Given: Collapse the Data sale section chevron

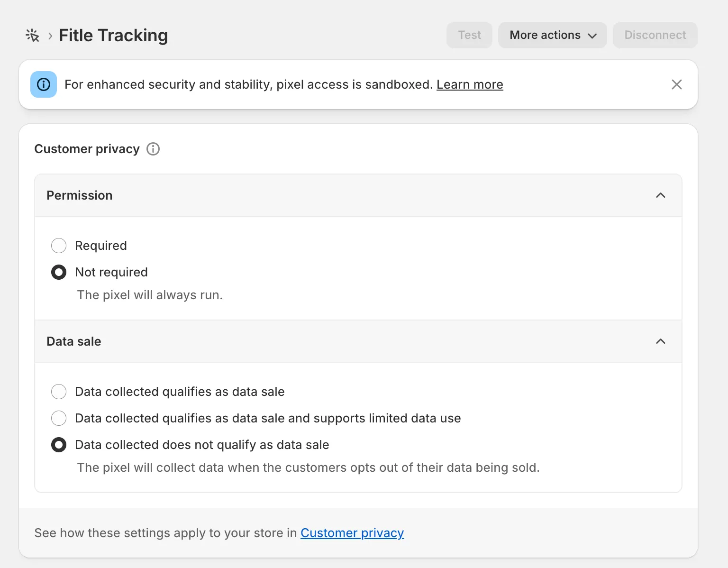Looking at the screenshot, I should click(x=660, y=341).
